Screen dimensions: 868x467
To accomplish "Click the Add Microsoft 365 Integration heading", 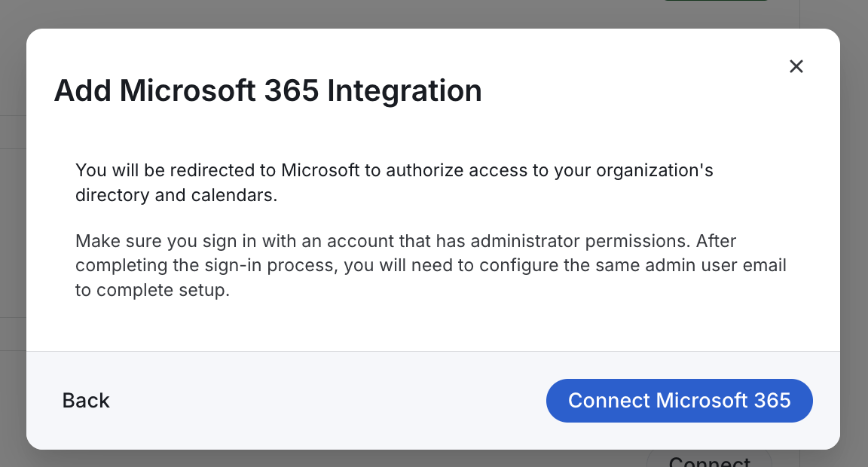I will tap(268, 90).
